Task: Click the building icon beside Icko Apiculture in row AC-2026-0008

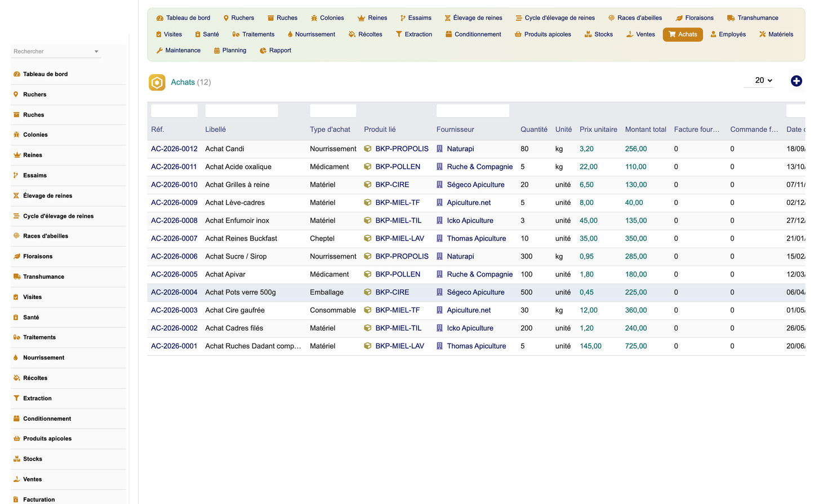Action: (x=439, y=221)
